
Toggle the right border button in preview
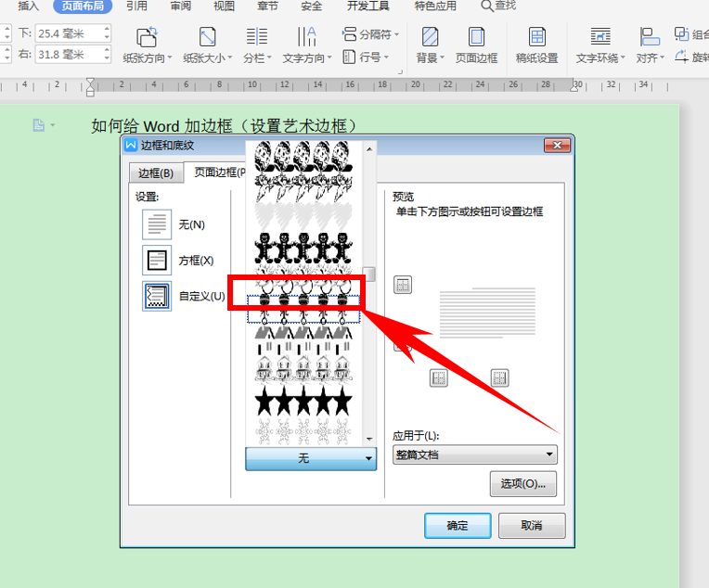499,377
